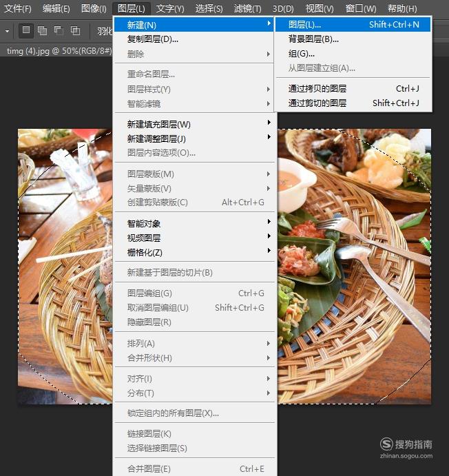Open the 滤镜(T) menu
This screenshot has width=449, height=476.
tap(247, 8)
